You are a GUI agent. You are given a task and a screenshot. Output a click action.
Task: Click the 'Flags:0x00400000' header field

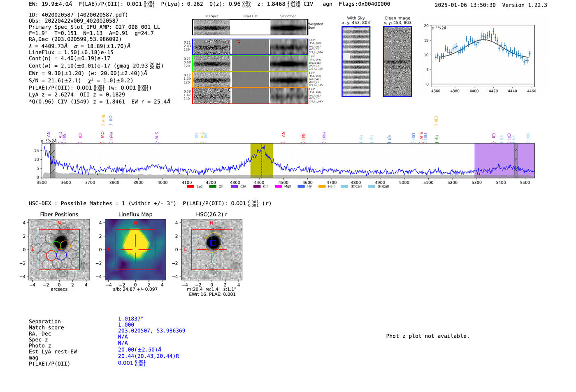click(365, 4)
